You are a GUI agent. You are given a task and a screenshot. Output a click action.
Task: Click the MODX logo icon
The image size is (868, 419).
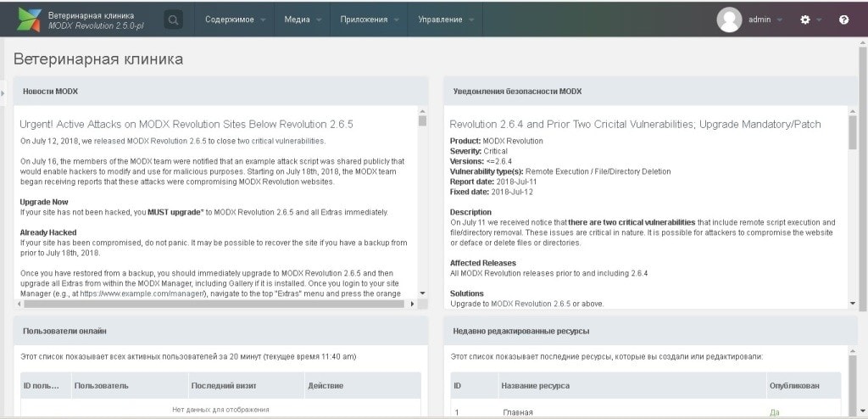[x=30, y=20]
